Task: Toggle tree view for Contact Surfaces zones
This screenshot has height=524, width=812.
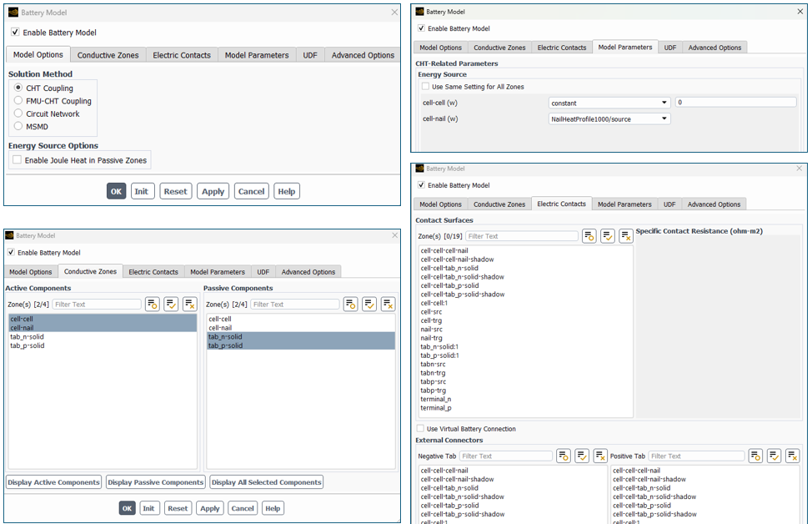Action: [x=589, y=236]
